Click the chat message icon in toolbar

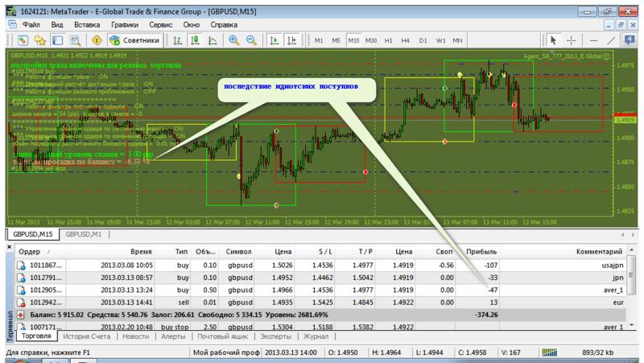point(630,40)
